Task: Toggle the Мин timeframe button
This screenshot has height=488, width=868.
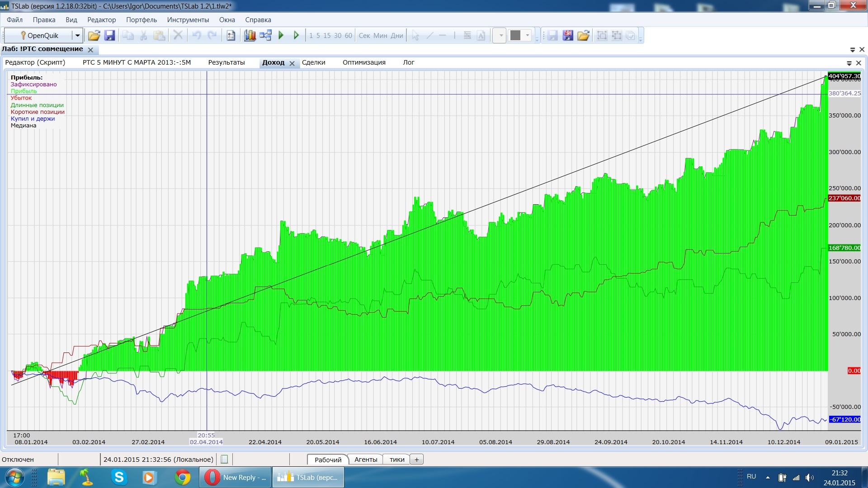Action: tap(380, 35)
